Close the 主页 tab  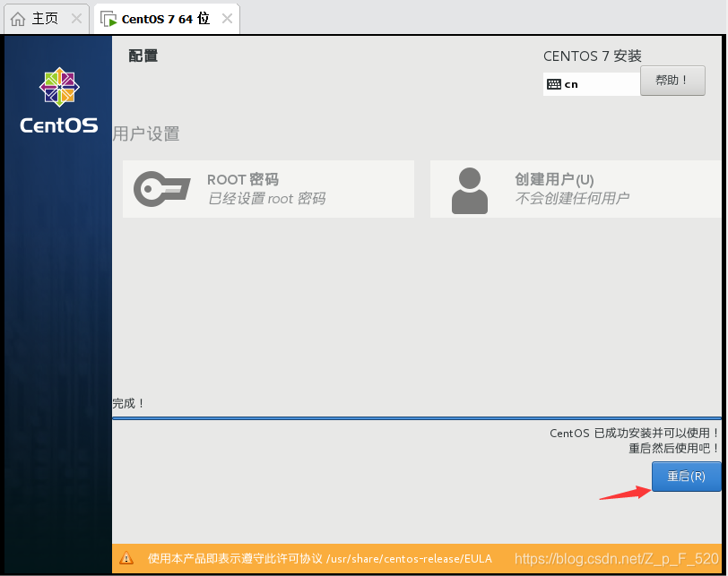(x=76, y=19)
